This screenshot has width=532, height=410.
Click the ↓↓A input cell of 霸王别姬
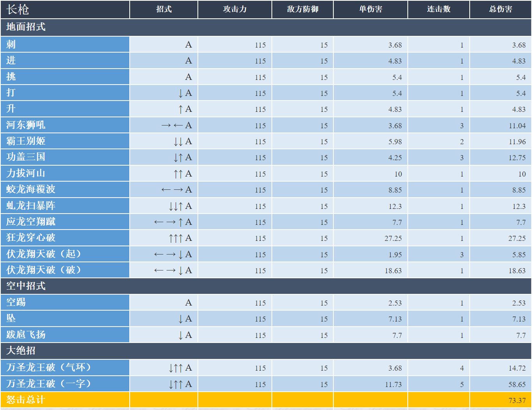tap(164, 141)
